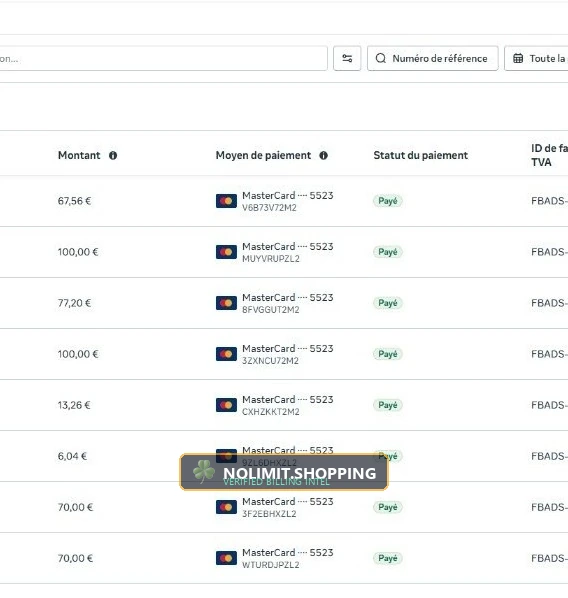The image size is (568, 598).
Task: Click the Montant column header
Action: (79, 155)
